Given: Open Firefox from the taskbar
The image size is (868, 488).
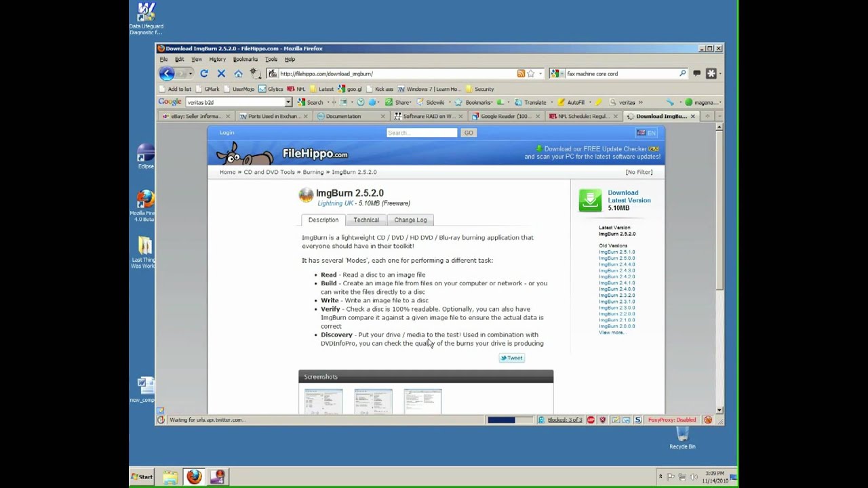Looking at the screenshot, I should click(194, 476).
